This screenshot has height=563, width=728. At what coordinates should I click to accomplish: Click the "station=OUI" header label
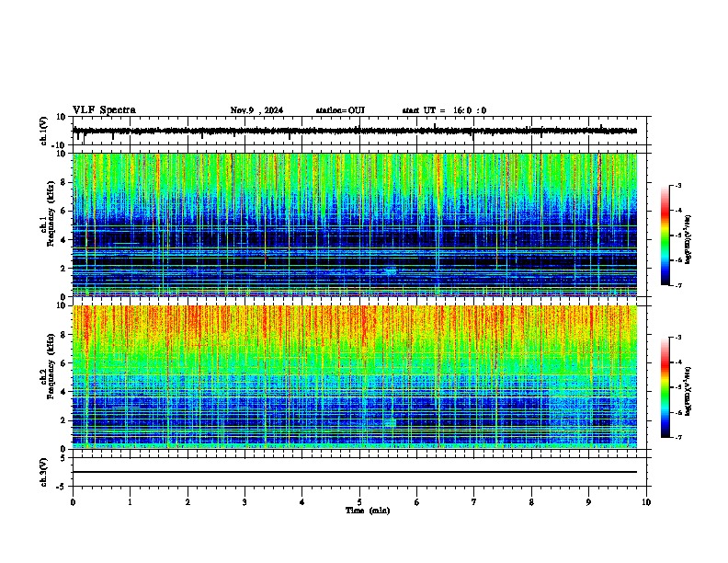pos(340,110)
